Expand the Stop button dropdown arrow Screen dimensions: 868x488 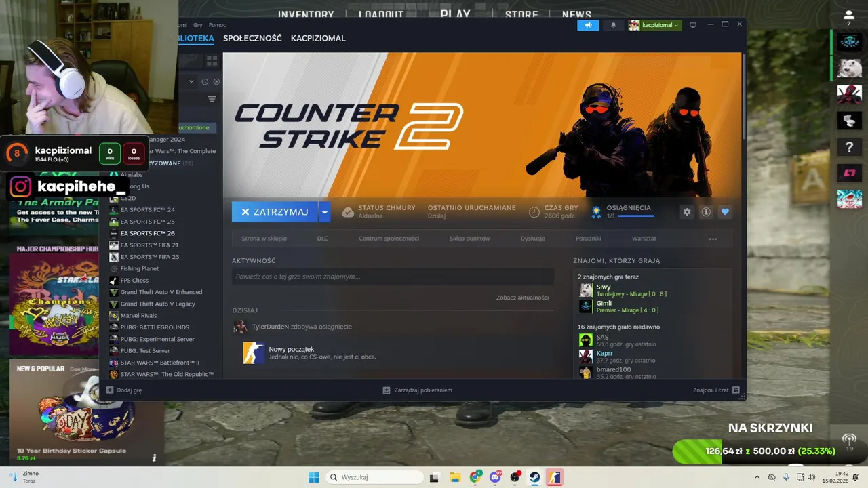click(x=325, y=212)
